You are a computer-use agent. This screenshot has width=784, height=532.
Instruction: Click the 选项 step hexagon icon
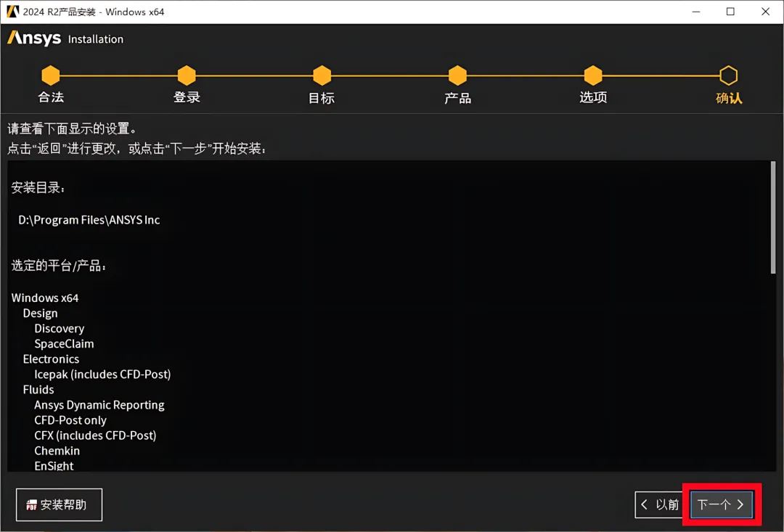(x=593, y=75)
